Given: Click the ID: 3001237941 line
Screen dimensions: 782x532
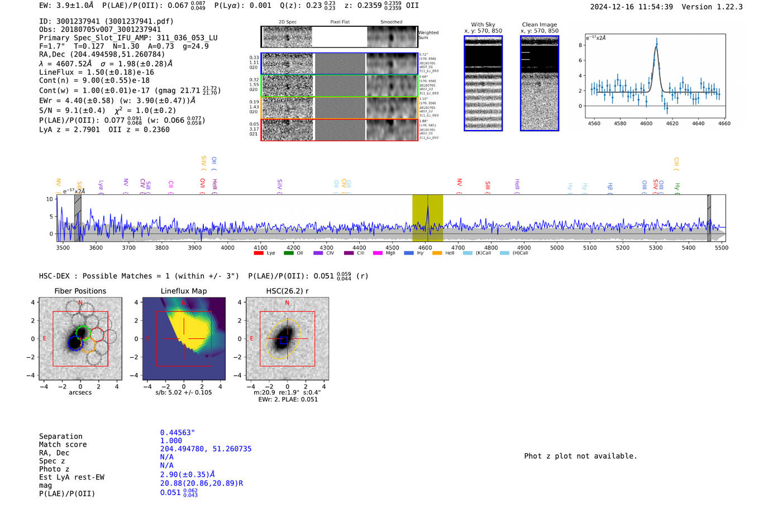Looking at the screenshot, I should coord(106,21).
